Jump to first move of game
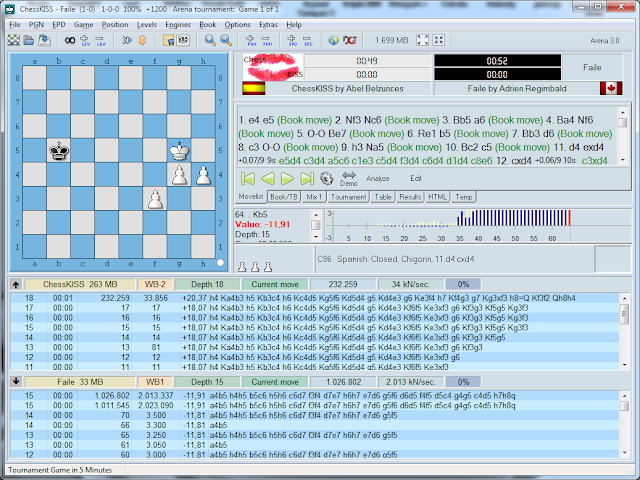Screen dimensions: 640x480 pos(248,178)
